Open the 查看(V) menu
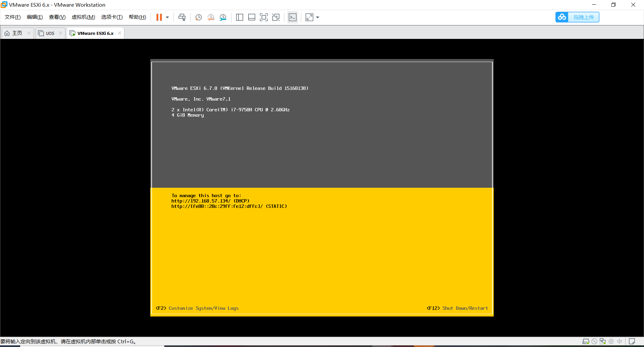The height and width of the screenshot is (347, 644). 57,17
